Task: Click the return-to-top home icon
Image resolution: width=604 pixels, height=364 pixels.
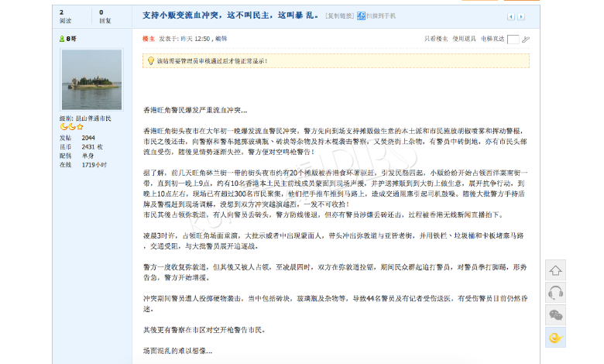Action: [x=555, y=270]
